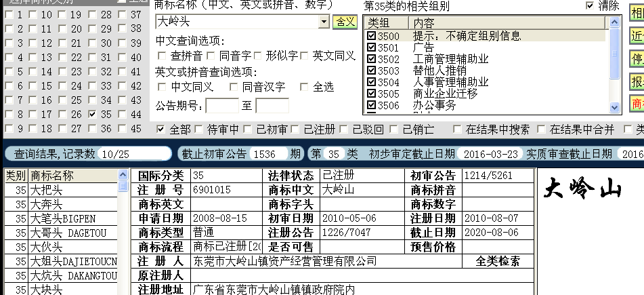Click the 商标名称 column header in results

(x=73, y=176)
